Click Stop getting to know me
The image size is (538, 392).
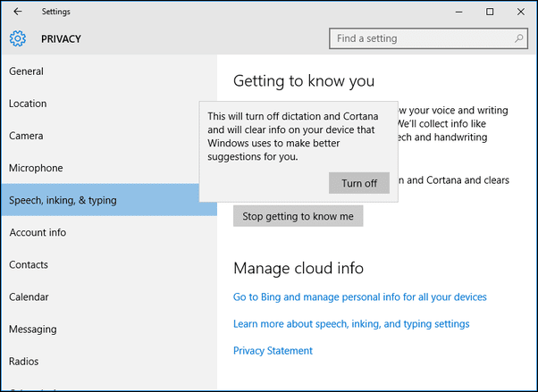(298, 216)
